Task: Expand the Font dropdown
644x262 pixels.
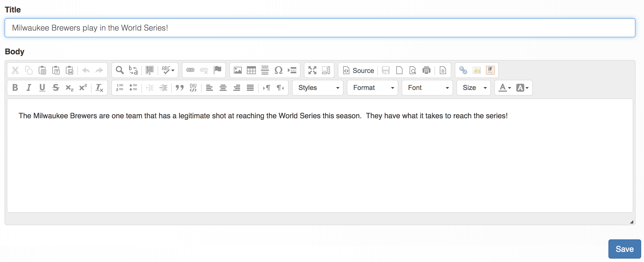Action: (427, 88)
